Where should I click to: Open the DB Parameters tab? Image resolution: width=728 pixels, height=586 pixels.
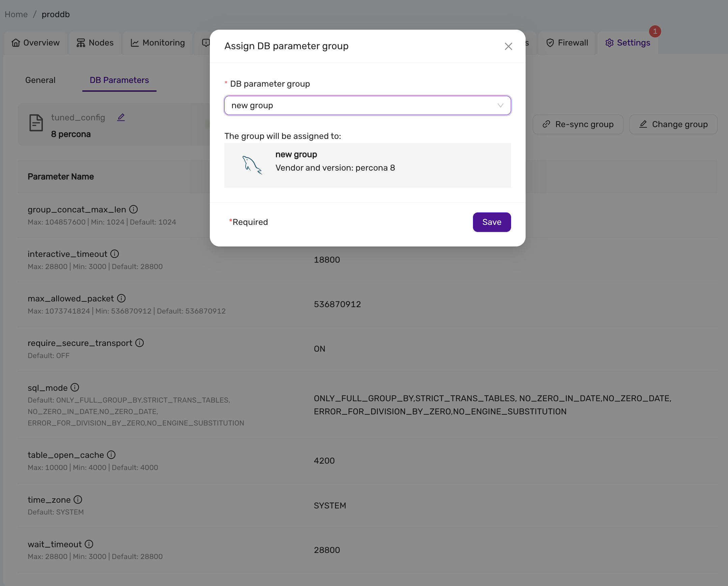(x=119, y=80)
